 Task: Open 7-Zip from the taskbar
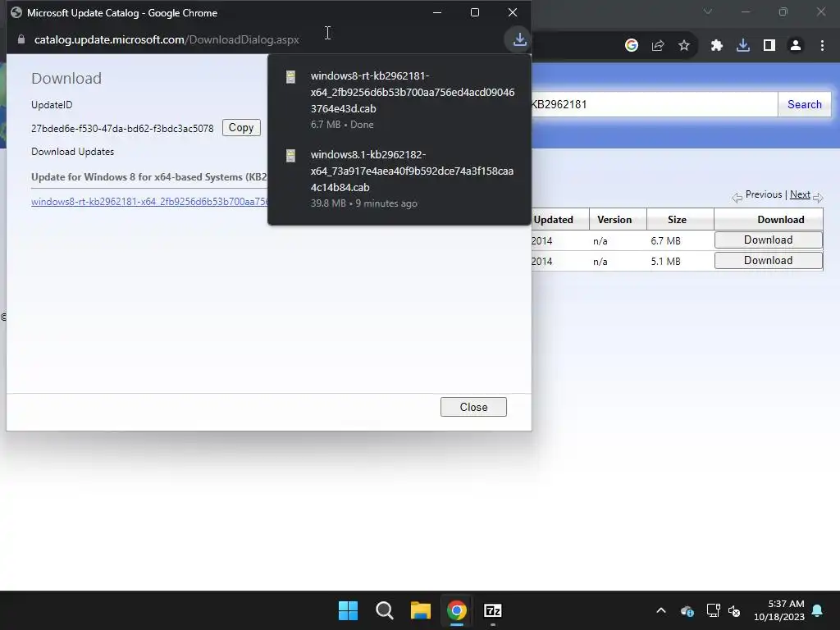(492, 610)
